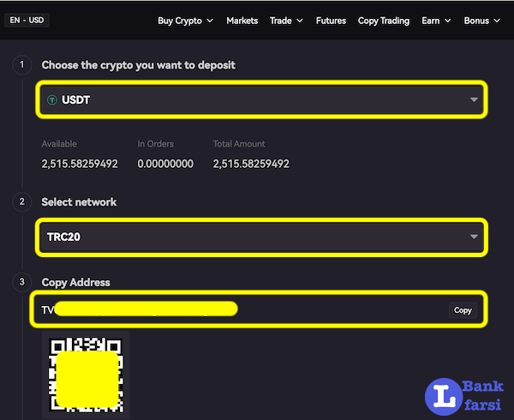Open the Buy Crypto menu
This screenshot has height=420, width=514.
coord(185,21)
